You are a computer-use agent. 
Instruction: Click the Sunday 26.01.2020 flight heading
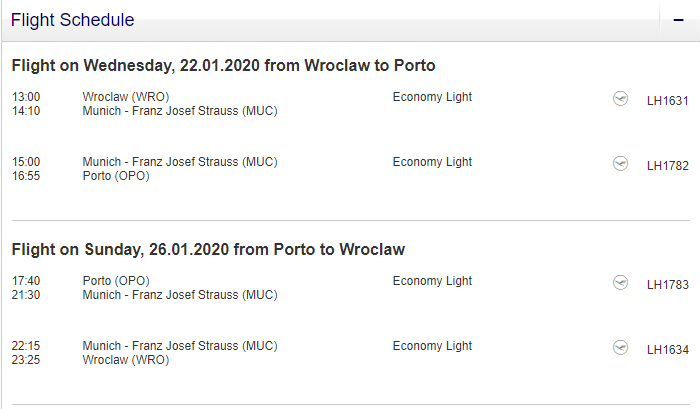[x=208, y=250]
